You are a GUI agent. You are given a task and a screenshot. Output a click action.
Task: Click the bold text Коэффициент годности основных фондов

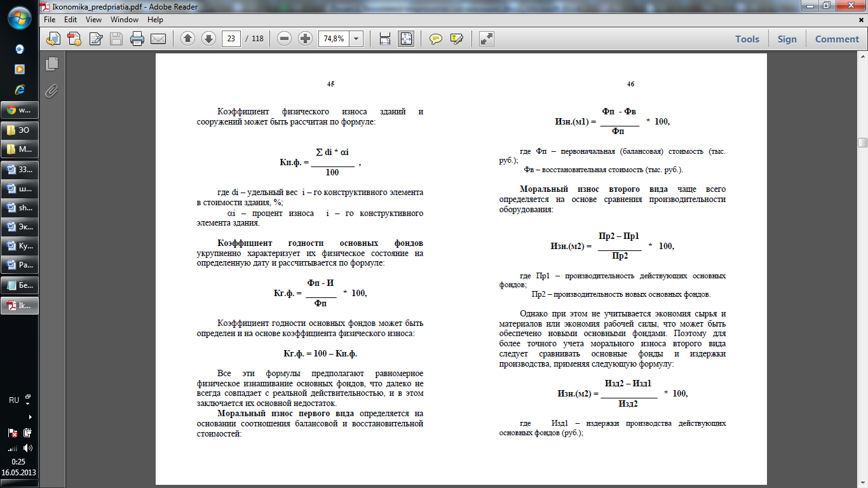pyautogui.click(x=320, y=243)
